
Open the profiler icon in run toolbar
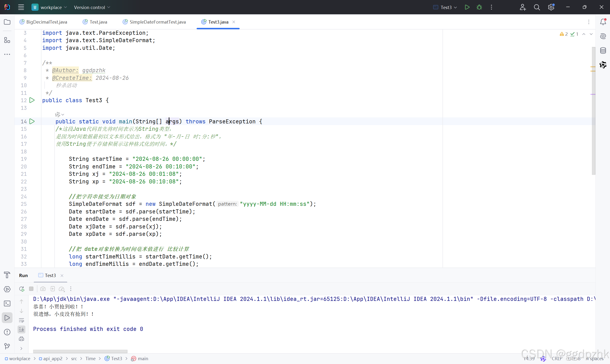click(x=62, y=289)
